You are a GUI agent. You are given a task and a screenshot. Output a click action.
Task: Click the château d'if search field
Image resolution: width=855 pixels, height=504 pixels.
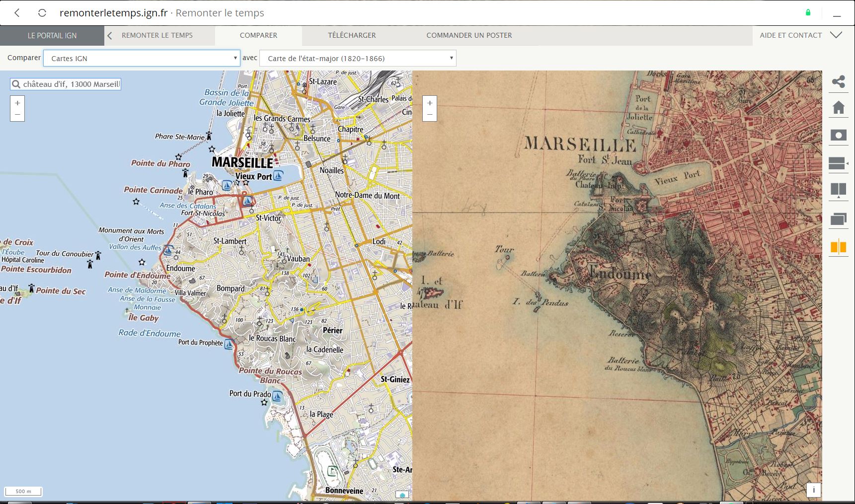point(71,84)
